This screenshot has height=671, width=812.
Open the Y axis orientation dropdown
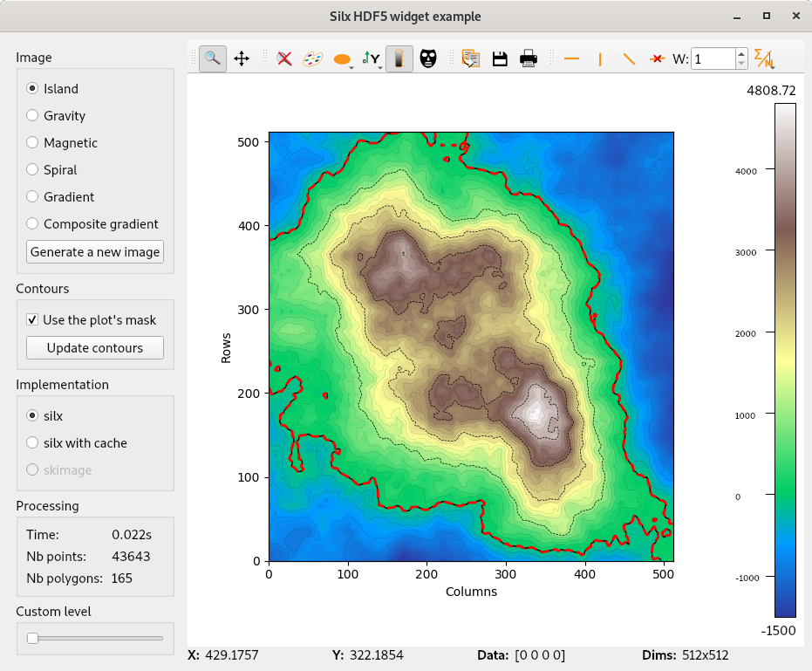[x=372, y=58]
